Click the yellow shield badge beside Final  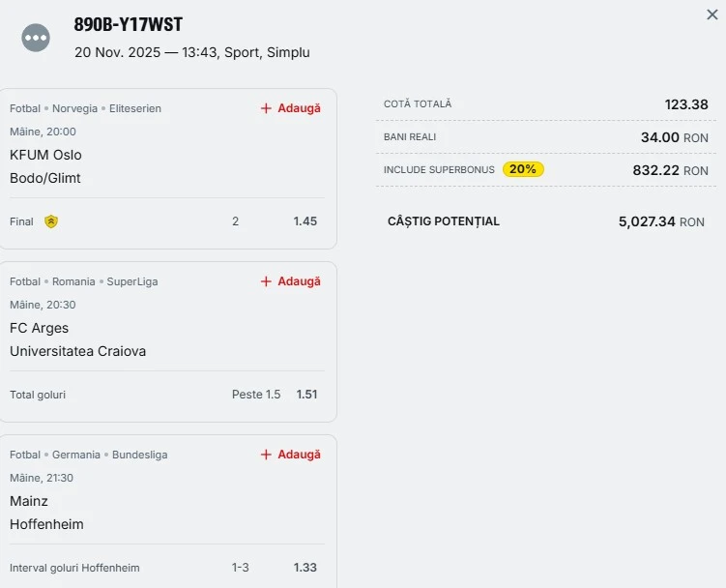[x=51, y=221]
